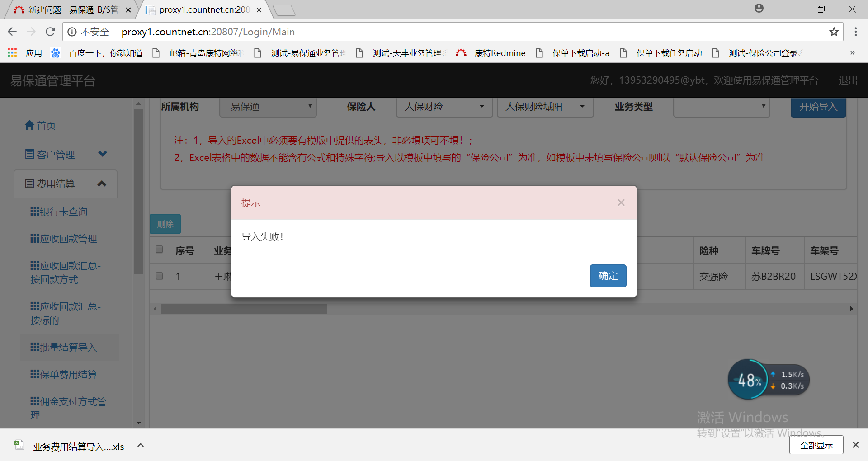This screenshot has height=461, width=868.
Task: Open 应收回款汇总-按回款方式 menu item
Action: pyautogui.click(x=66, y=273)
